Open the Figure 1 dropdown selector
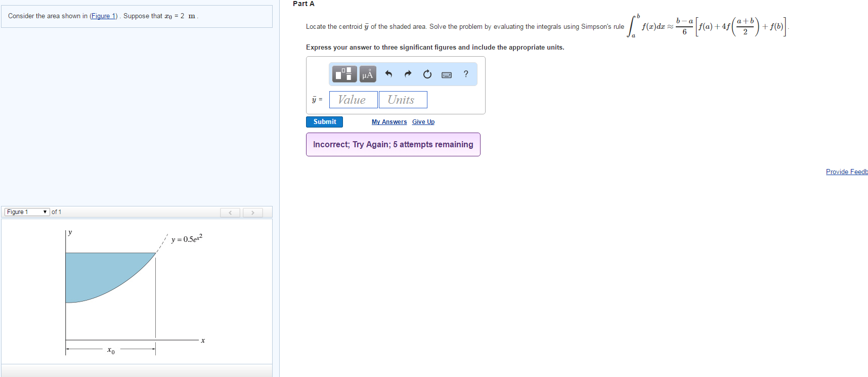The width and height of the screenshot is (868, 377). point(27,212)
